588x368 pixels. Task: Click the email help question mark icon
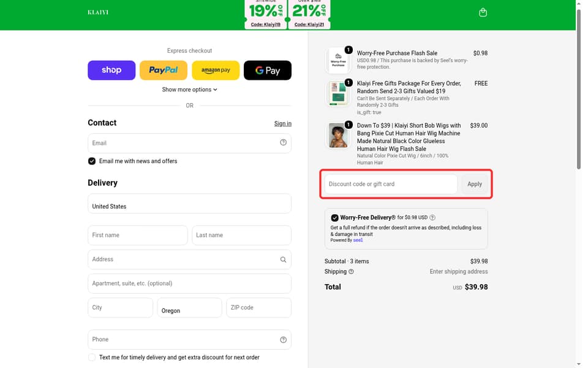(283, 142)
